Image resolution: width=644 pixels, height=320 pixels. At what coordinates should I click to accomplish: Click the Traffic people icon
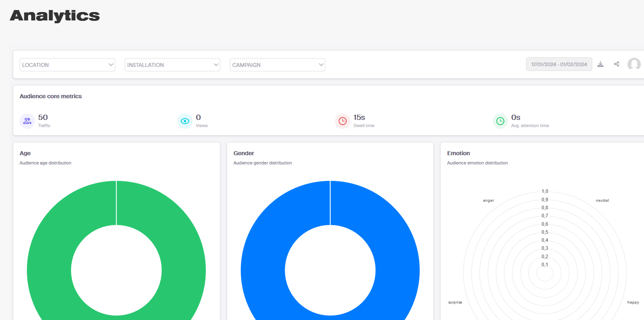point(27,121)
